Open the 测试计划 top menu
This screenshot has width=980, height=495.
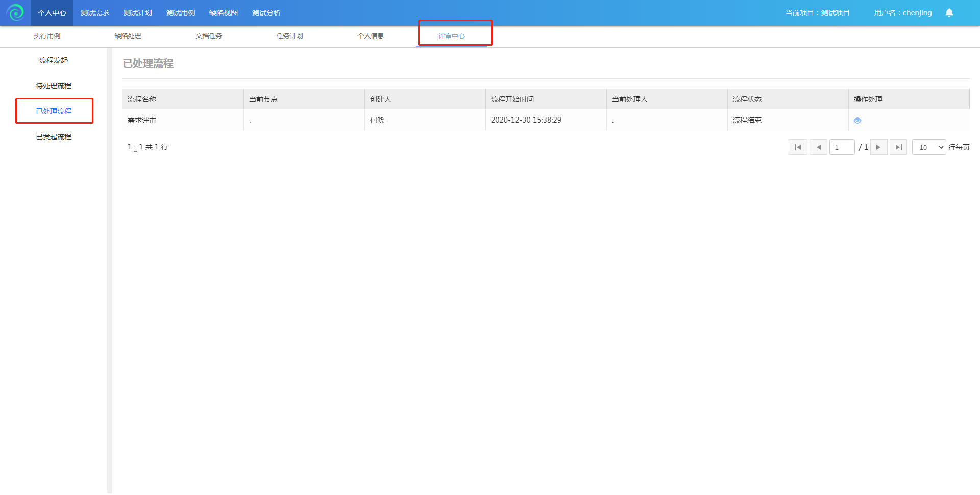(x=138, y=13)
